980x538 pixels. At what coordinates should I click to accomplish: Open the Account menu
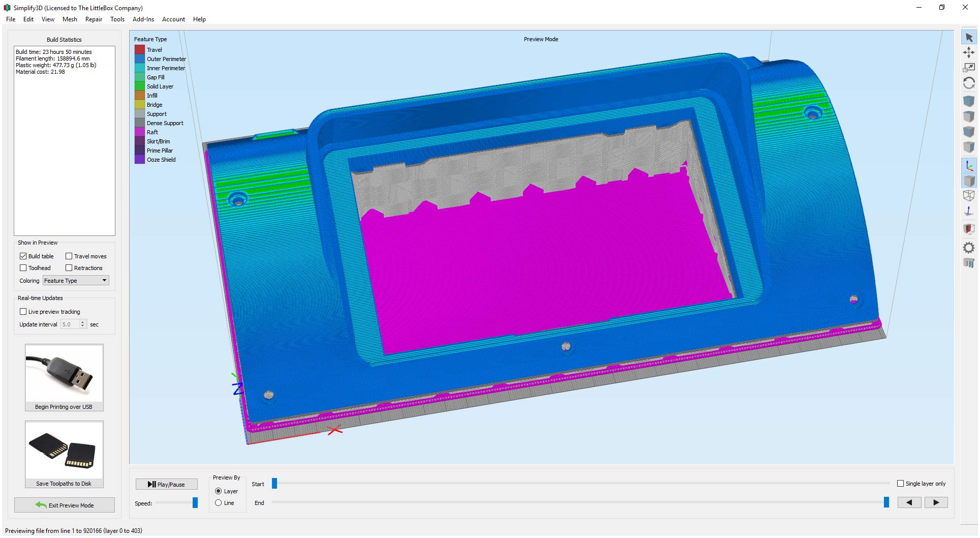pos(173,19)
